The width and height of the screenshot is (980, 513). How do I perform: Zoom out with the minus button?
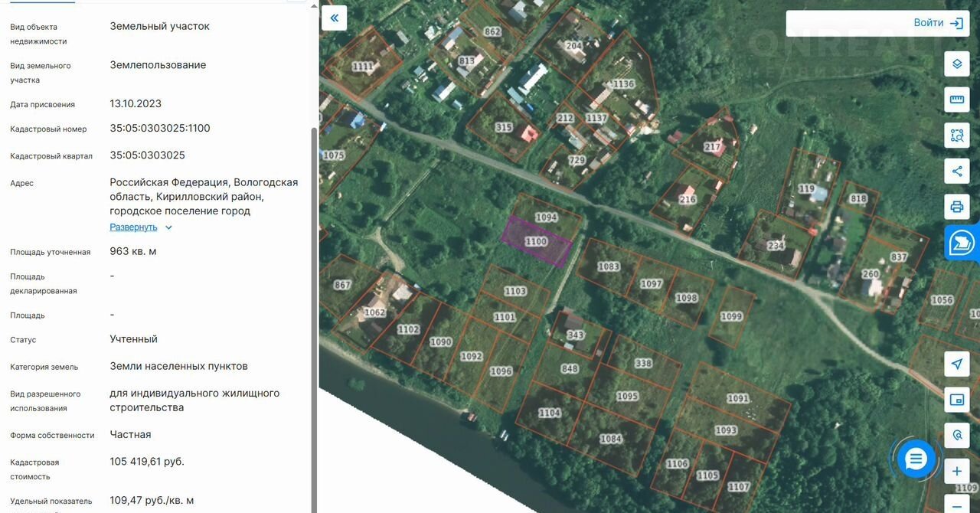click(956, 505)
